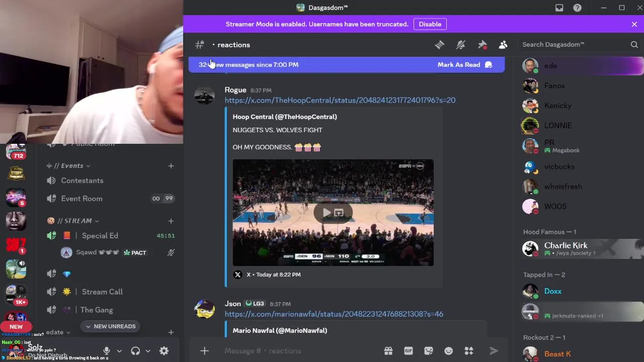Open the apps launcher icon
This screenshot has width=644, height=362.
(x=469, y=351)
